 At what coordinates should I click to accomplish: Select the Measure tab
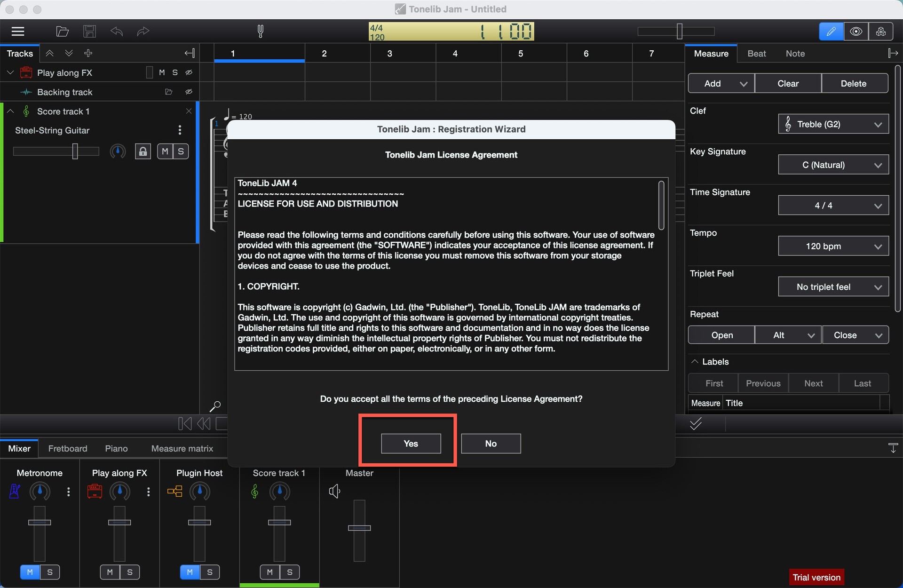click(x=711, y=54)
